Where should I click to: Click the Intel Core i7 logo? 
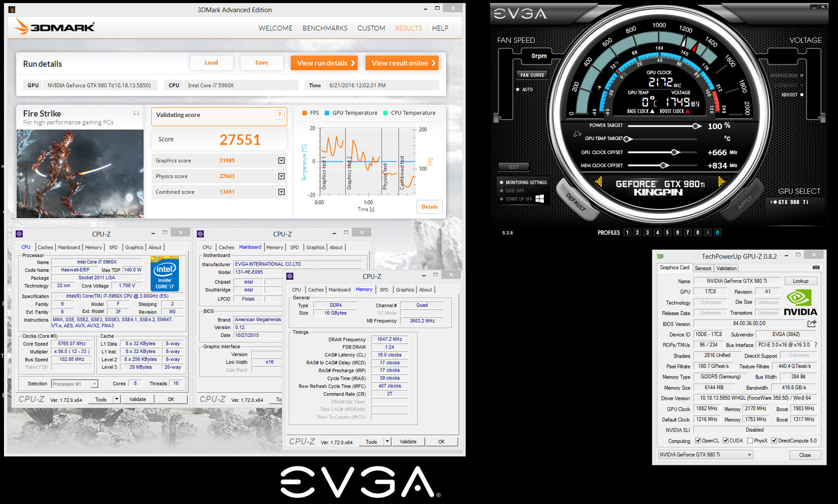pyautogui.click(x=165, y=273)
